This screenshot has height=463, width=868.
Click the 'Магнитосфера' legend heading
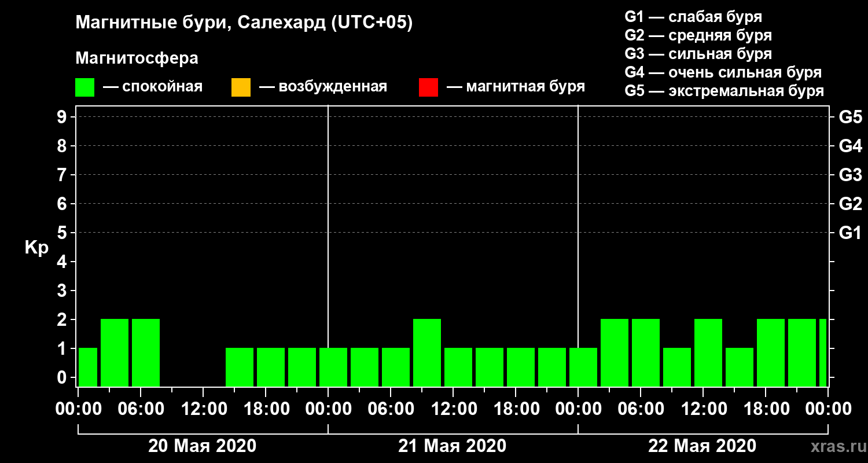(x=137, y=58)
